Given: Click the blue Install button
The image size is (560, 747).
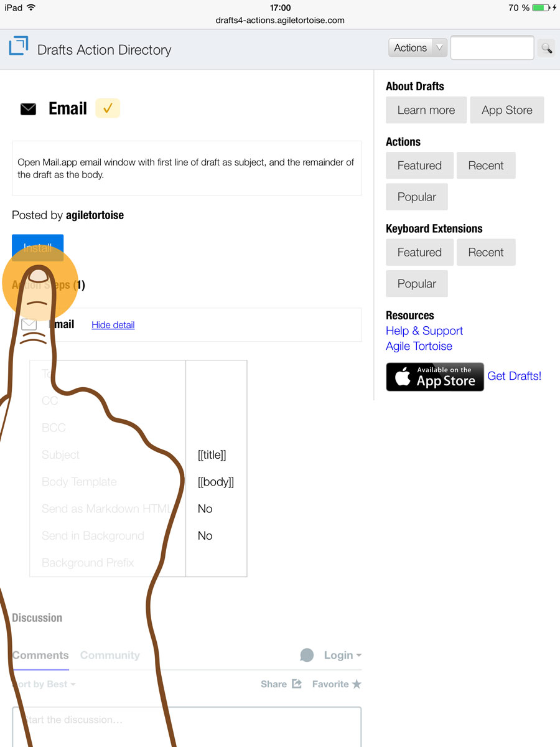Looking at the screenshot, I should coord(37,248).
